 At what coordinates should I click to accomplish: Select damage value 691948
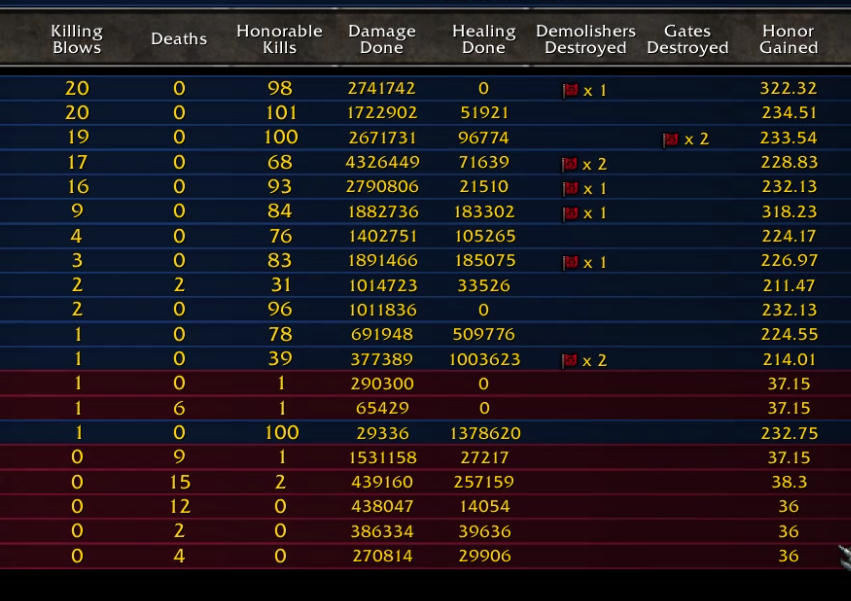[x=382, y=334]
